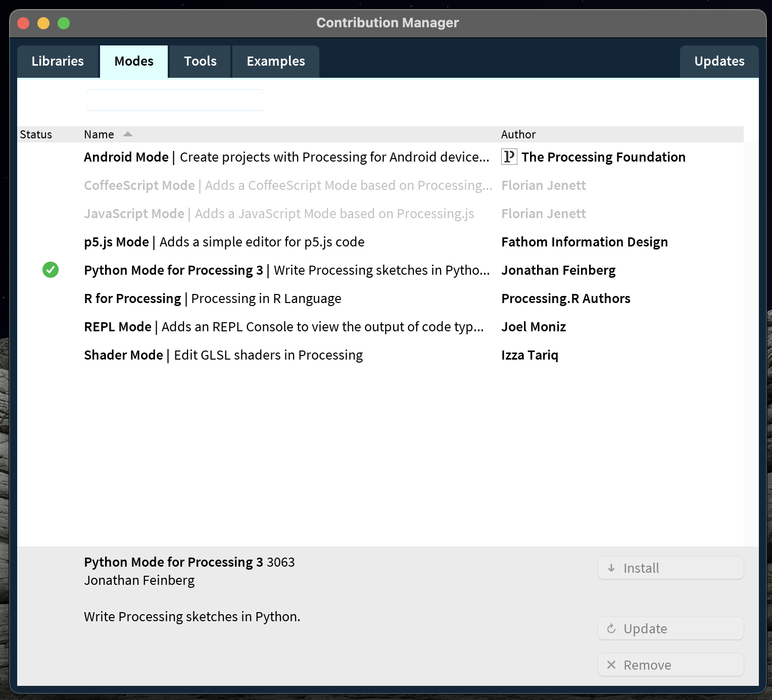Select the Shader Mode entry
The height and width of the screenshot is (700, 772).
pyautogui.click(x=223, y=355)
